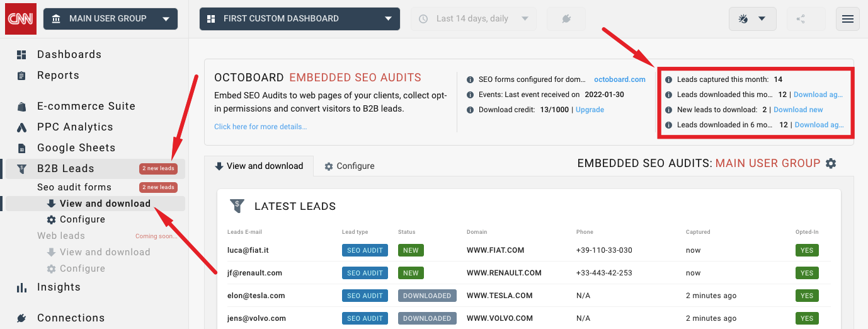
Task: Click the Upgrade link
Action: click(590, 110)
